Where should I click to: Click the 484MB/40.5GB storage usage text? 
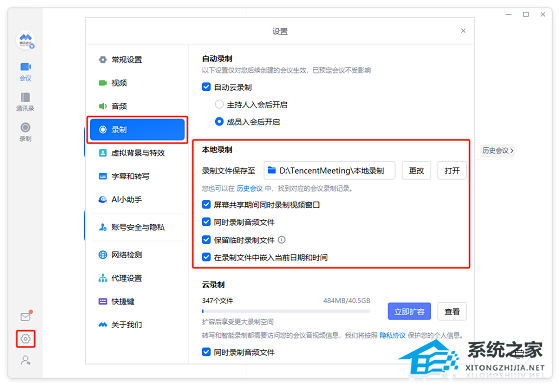click(x=346, y=301)
